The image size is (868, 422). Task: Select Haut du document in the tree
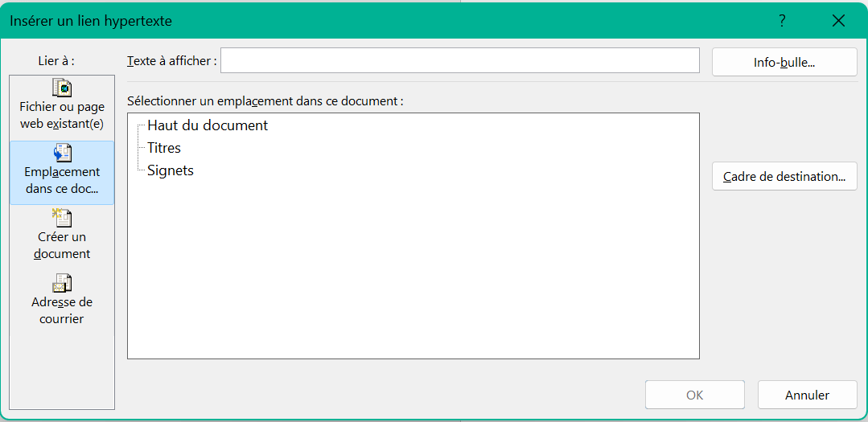(x=208, y=125)
